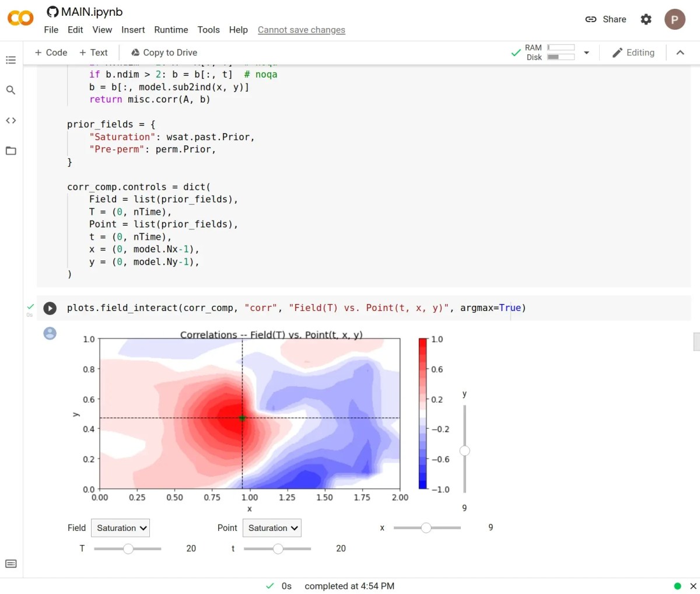This screenshot has height=594, width=700.
Task: Open the Insert menu
Action: [133, 30]
